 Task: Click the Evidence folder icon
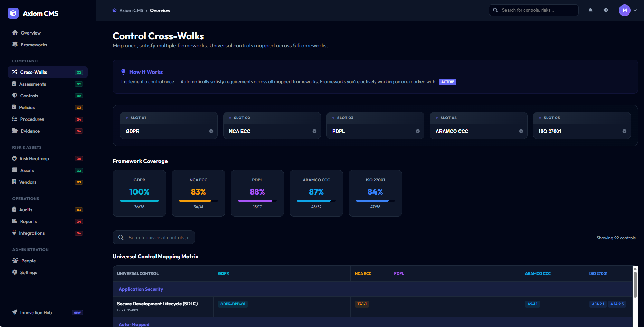tap(14, 131)
